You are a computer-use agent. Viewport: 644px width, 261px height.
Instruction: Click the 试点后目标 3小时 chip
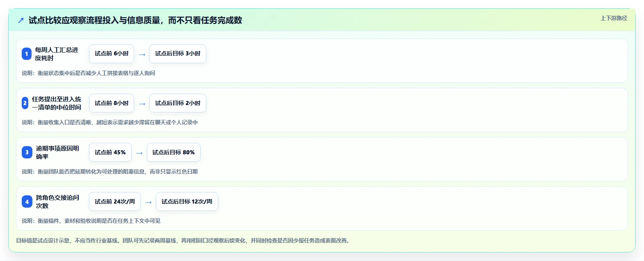[x=178, y=54]
